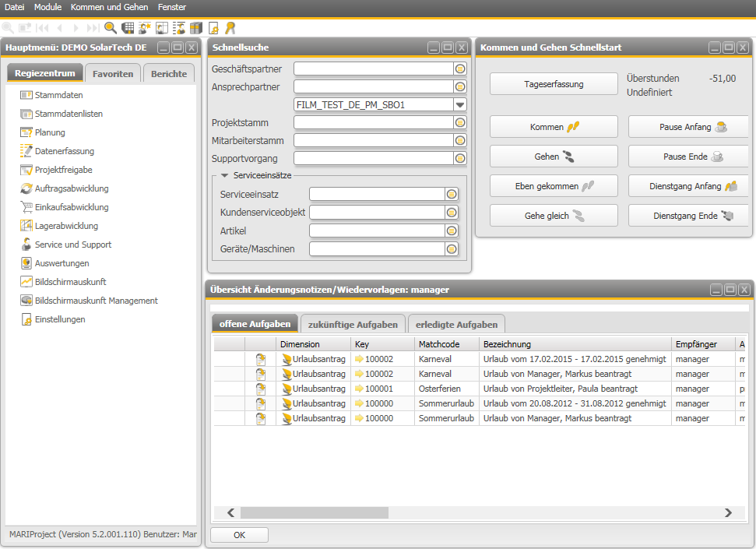Click lookup icon beside Artikel field

(451, 231)
